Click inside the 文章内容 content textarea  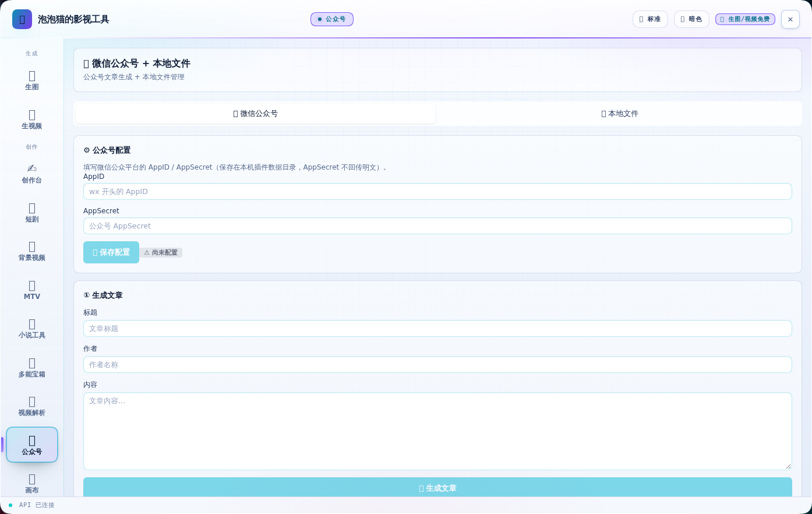(x=437, y=431)
